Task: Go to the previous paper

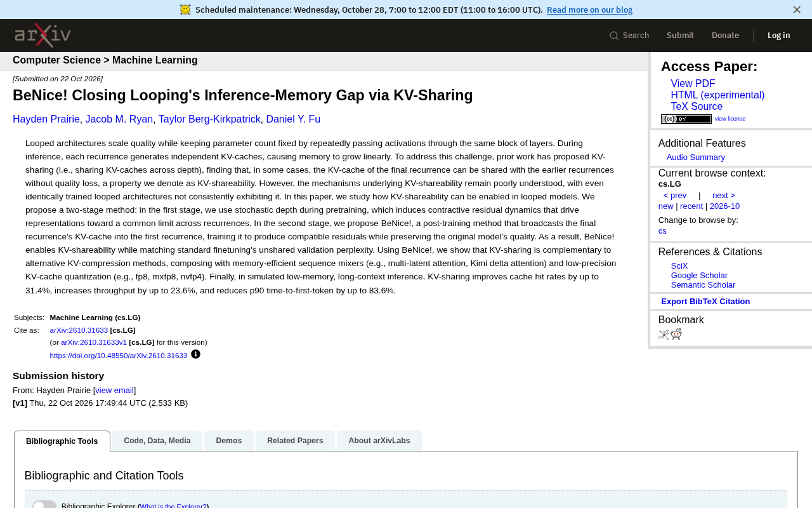Action: [x=675, y=196]
